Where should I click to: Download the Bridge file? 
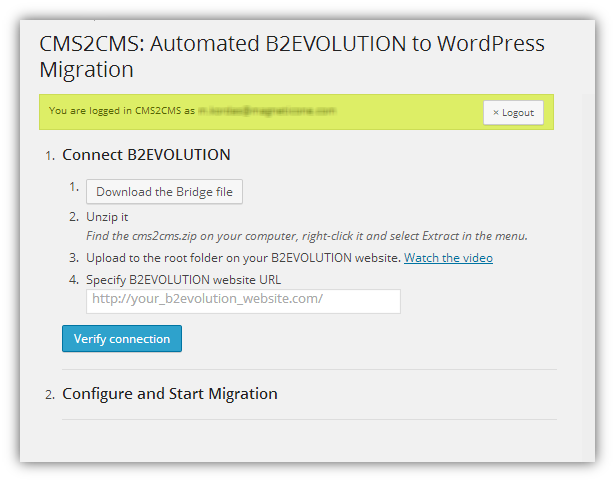click(164, 191)
